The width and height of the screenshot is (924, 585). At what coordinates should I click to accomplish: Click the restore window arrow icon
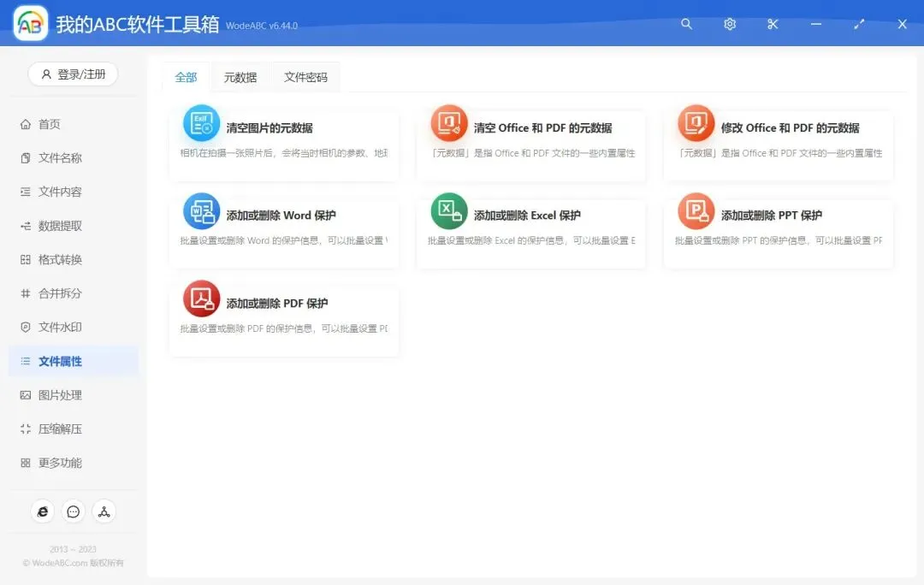859,24
